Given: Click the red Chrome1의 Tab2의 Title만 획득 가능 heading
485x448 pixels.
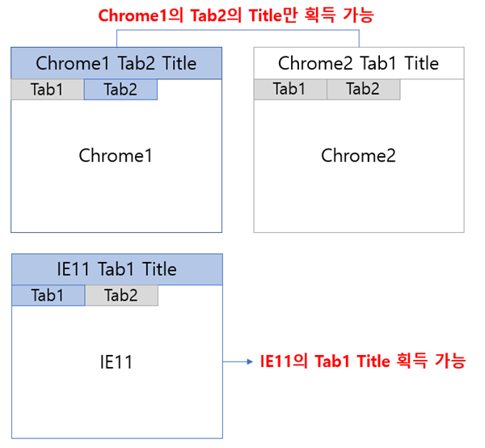Looking at the screenshot, I should click(236, 15).
